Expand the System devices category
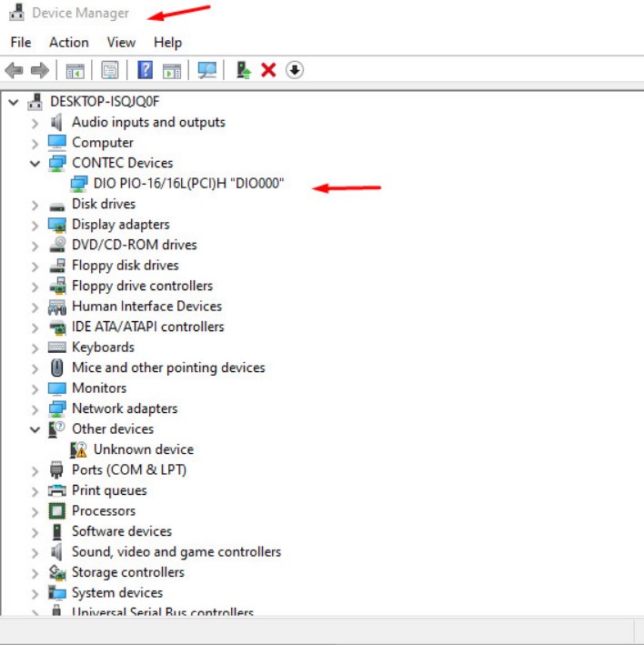 tap(35, 593)
